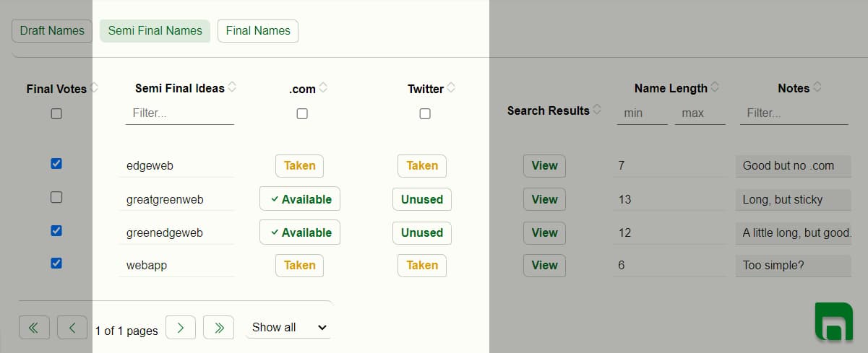Viewport: 868px width, 353px height.
Task: Check the final vote for greatgreenweb
Action: 56,197
